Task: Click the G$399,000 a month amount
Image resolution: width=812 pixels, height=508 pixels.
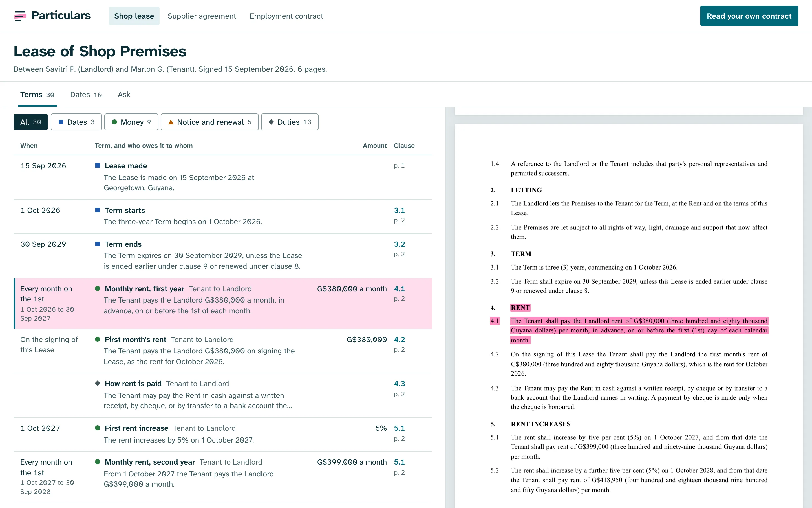Action: point(352,462)
